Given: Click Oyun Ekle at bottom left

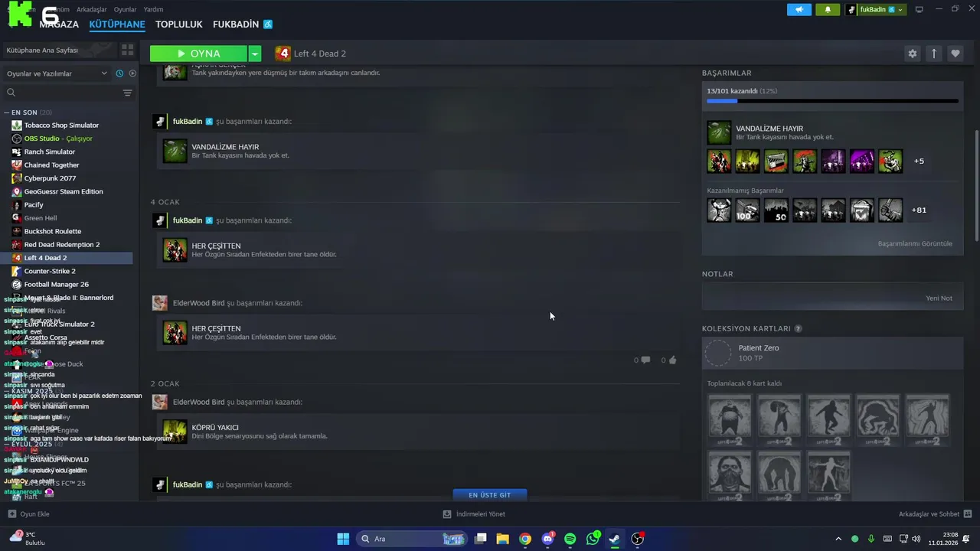Looking at the screenshot, I should click(x=29, y=514).
